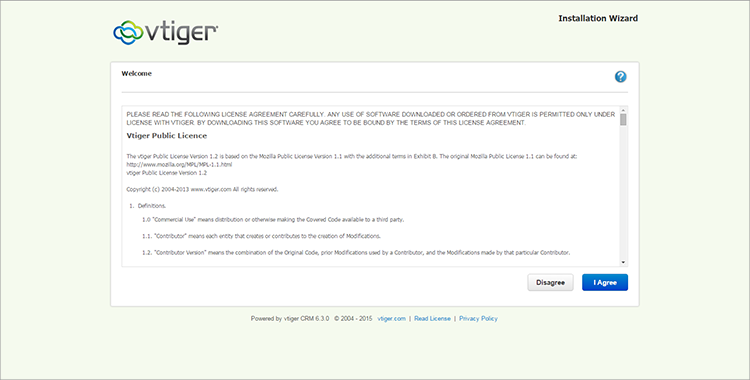Click the Disagree button

point(550,282)
